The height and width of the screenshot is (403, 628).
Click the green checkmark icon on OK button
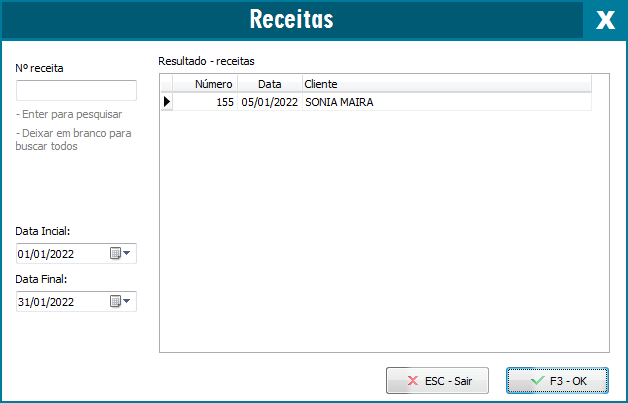click(x=537, y=381)
